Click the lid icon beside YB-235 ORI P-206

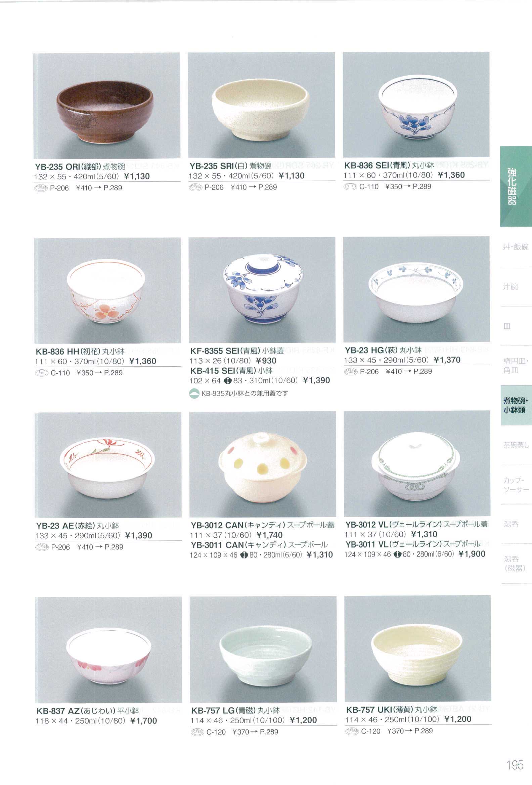click(41, 188)
